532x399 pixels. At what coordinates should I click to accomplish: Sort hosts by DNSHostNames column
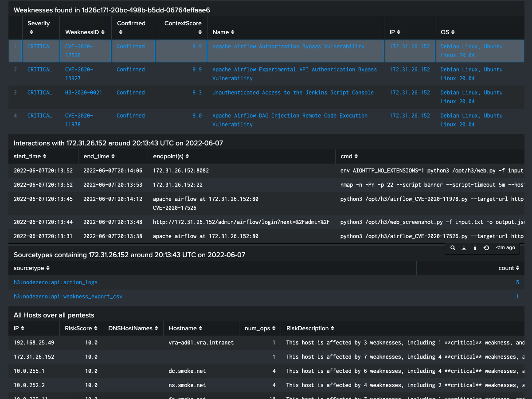coord(133,329)
